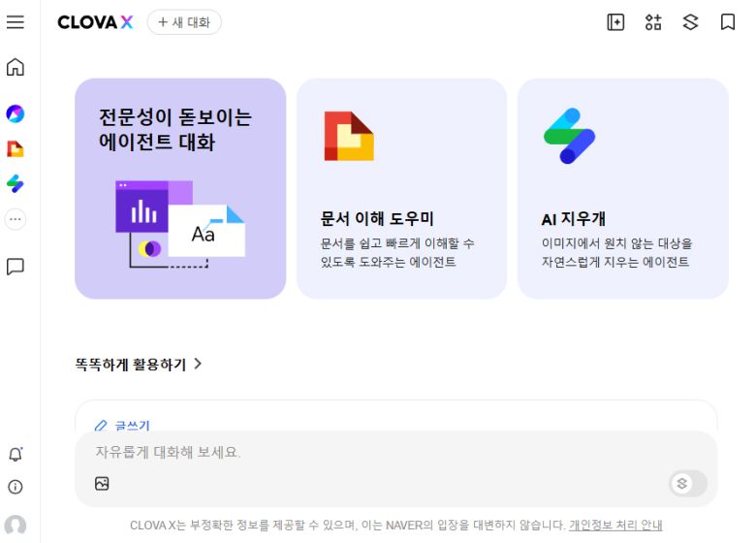This screenshot has height=543, width=756.
Task: Toggle the switch in the chat input box
Action: (x=687, y=483)
